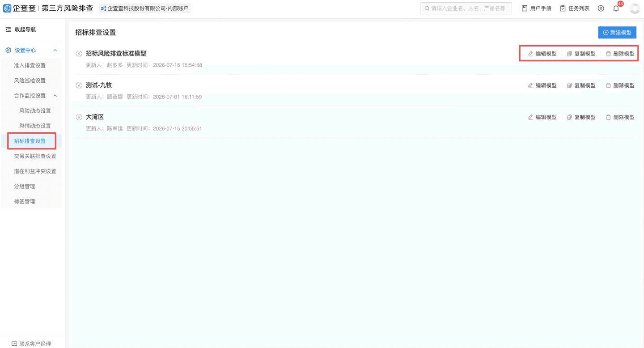
Task: Open the 大湾区 model title
Action: [95, 117]
